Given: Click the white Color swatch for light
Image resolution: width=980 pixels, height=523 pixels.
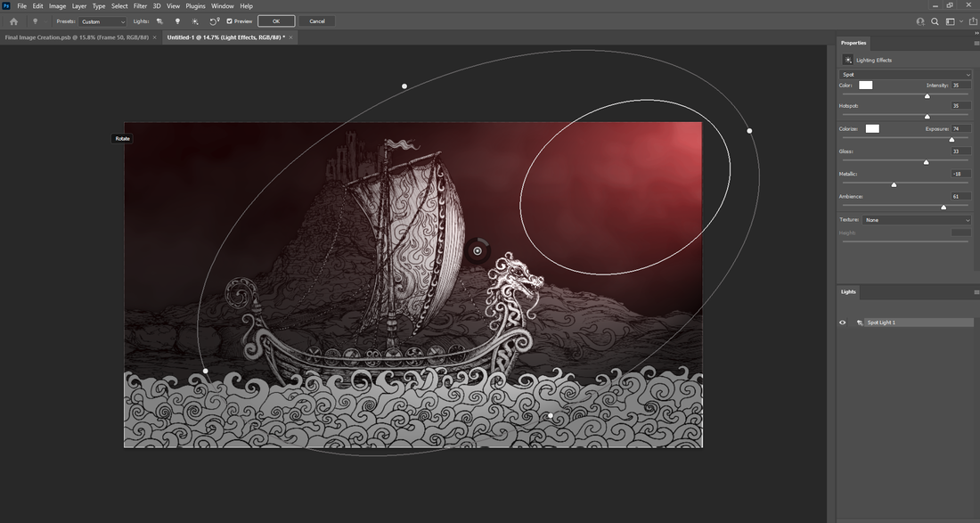Looking at the screenshot, I should (865, 86).
